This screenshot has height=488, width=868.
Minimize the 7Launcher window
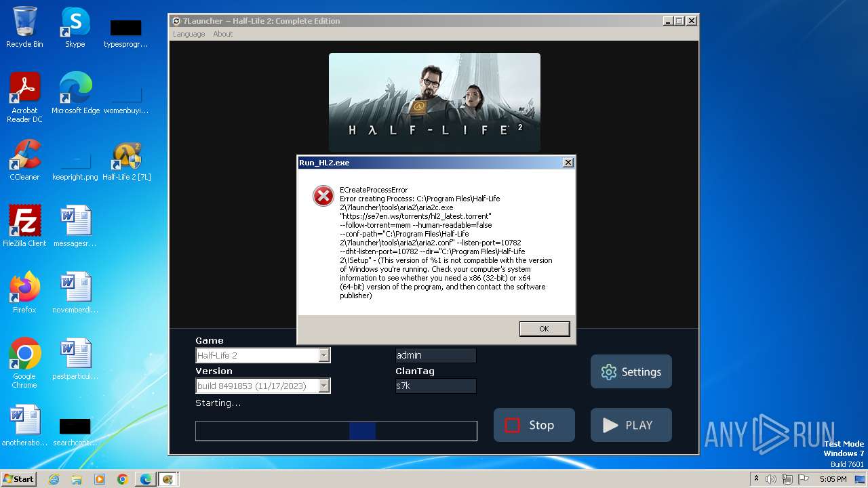668,21
